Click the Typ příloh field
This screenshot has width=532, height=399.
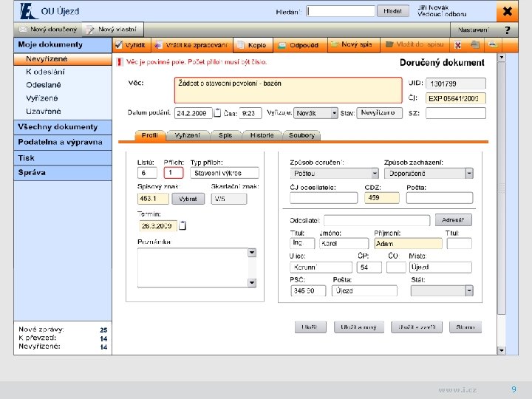pyautogui.click(x=225, y=173)
